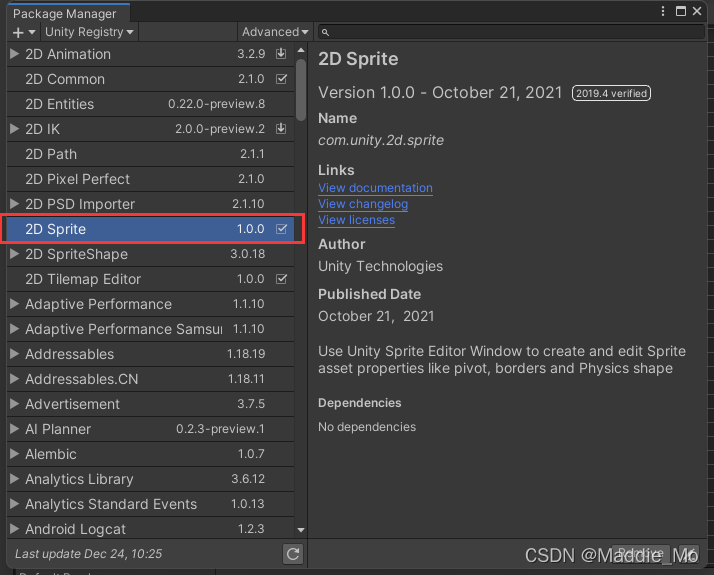
Task: Click the download icon beside 2D Animation
Action: click(281, 54)
